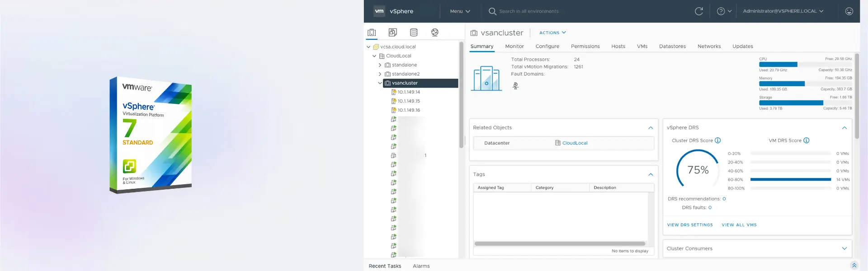Open the CloudLocal datacenter link
868x271 pixels.
pos(575,143)
